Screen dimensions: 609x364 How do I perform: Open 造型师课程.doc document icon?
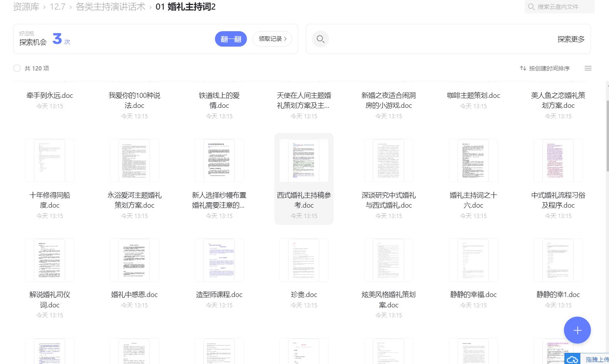[219, 260]
